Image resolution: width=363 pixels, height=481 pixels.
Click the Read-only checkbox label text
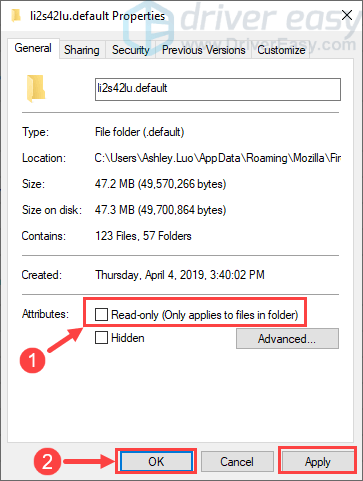tap(204, 315)
